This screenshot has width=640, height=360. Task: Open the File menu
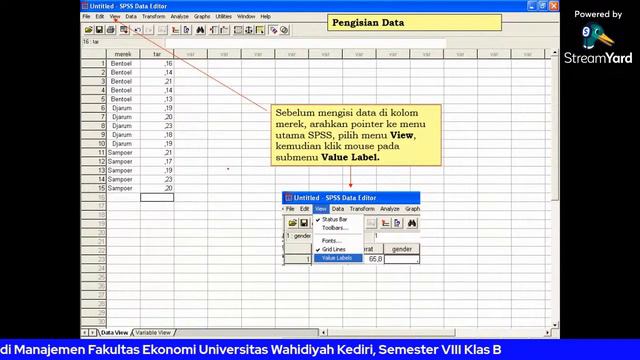point(86,16)
